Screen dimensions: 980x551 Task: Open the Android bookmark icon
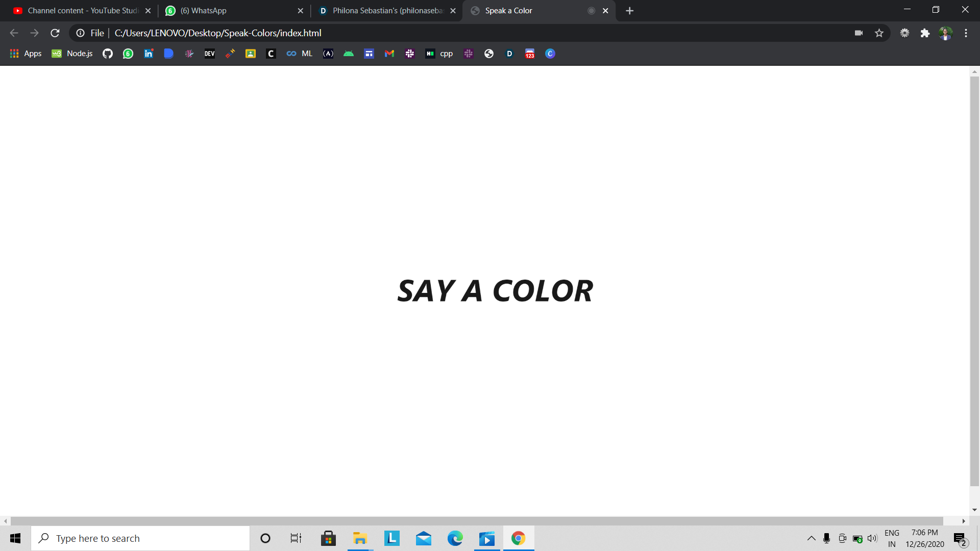coord(349,54)
